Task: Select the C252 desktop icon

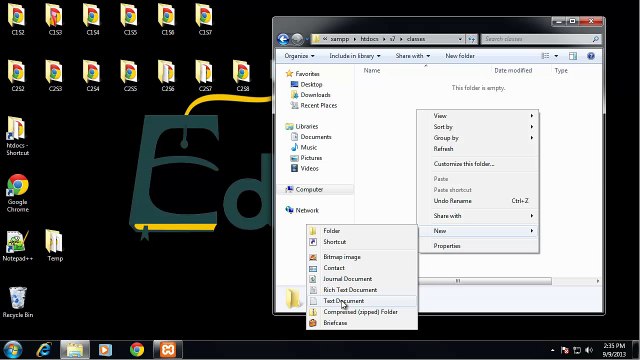Action: pyautogui.click(x=17, y=75)
